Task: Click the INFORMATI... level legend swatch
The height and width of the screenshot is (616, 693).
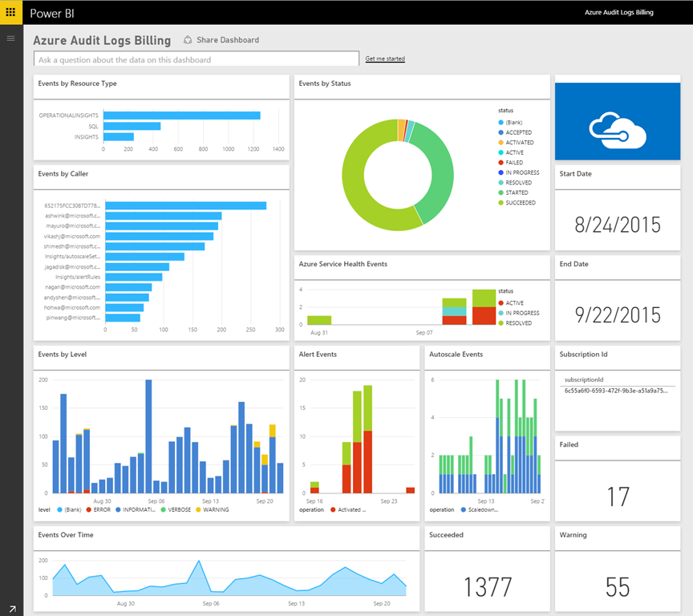Action: coord(118,509)
